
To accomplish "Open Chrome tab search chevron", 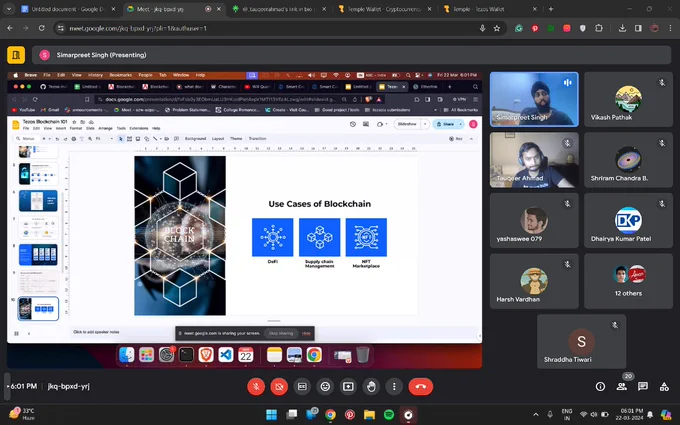I will tap(9, 9).
